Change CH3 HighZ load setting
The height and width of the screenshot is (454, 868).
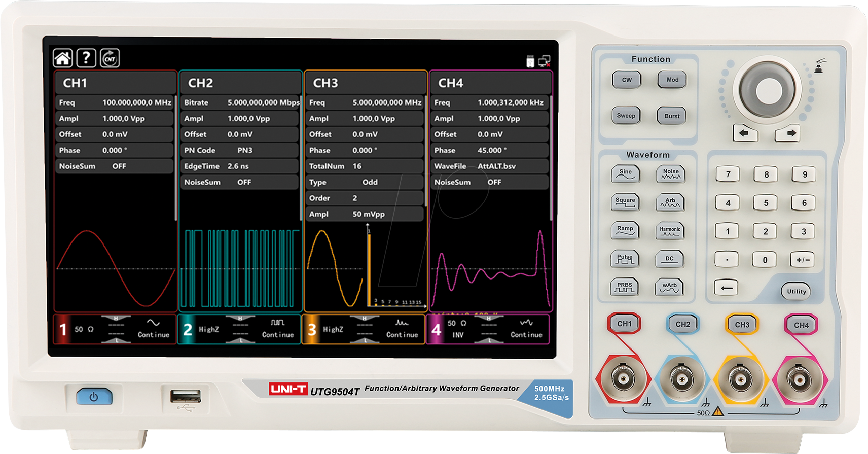coord(333,329)
